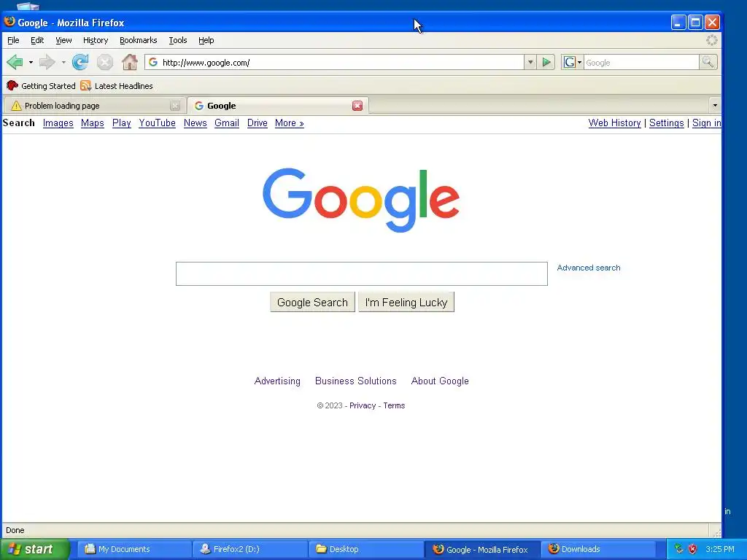This screenshot has width=747, height=560.
Task: Open the File menu
Action: click(13, 41)
